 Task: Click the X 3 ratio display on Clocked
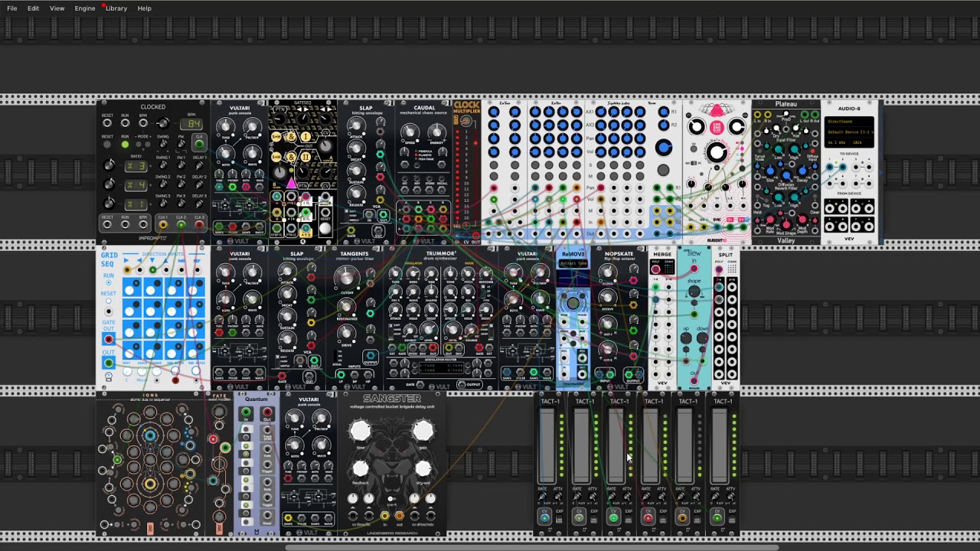136,166
